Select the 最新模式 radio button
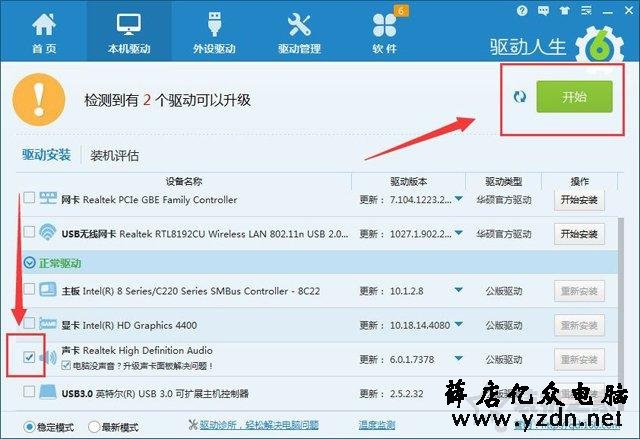The image size is (640, 439). (93, 427)
